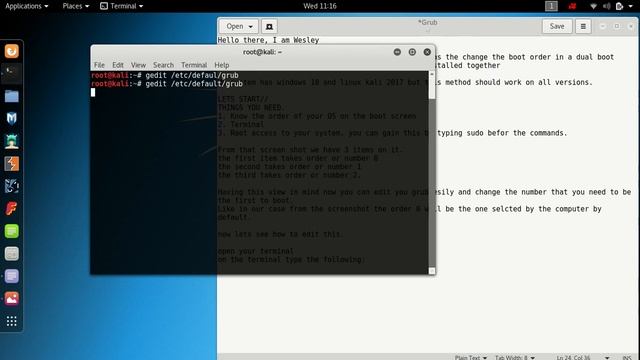Open the terminal File menu
The height and width of the screenshot is (360, 640).
(x=99, y=65)
